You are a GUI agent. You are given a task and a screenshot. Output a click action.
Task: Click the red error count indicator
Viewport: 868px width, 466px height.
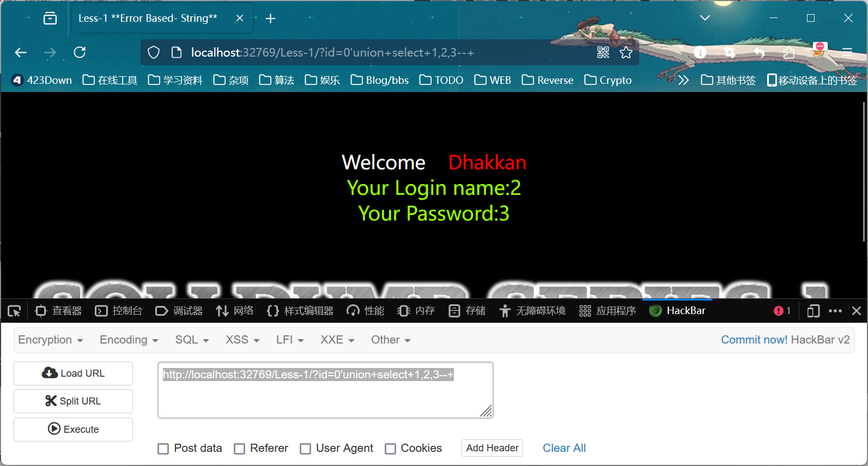pyautogui.click(x=781, y=311)
